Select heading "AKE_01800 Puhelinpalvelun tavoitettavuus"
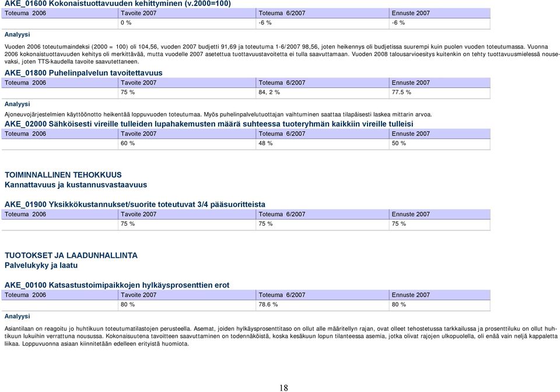The width and height of the screenshot is (560, 392). 83,73
